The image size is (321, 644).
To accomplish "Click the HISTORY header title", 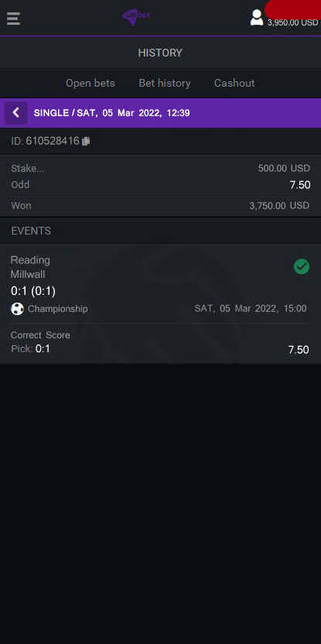I will (x=160, y=53).
